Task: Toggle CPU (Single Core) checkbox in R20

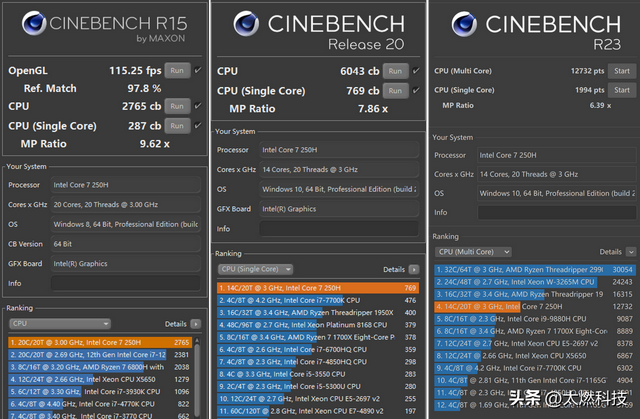Action: pyautogui.click(x=416, y=90)
